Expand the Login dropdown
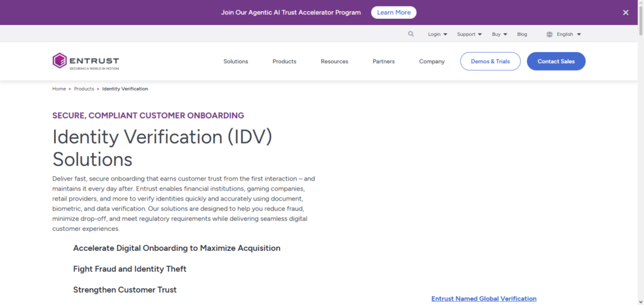The width and height of the screenshot is (644, 305). [438, 35]
